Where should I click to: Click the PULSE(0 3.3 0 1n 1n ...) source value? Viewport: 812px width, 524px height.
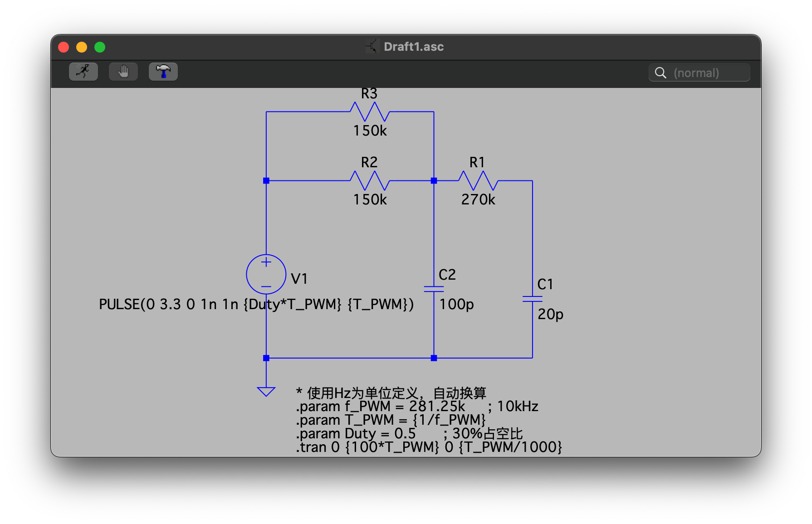point(256,304)
